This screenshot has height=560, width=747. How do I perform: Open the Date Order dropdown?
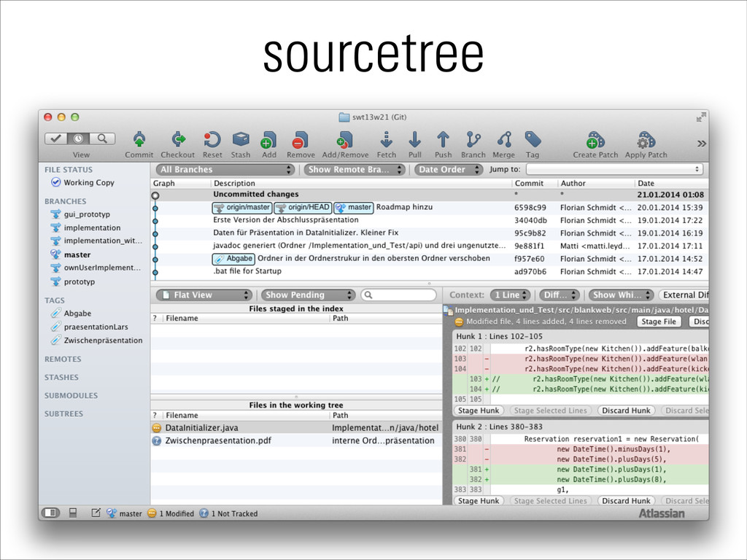point(449,169)
